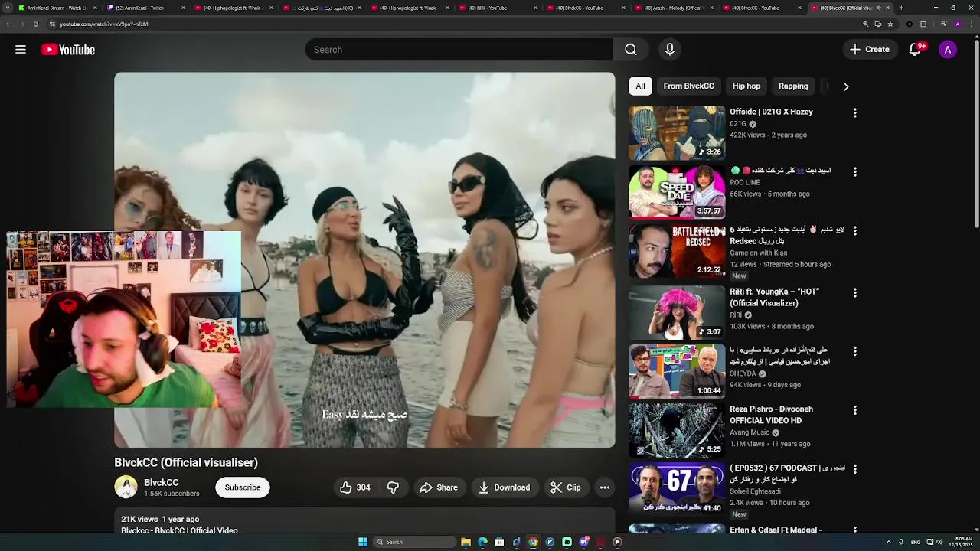Open the taskbar clock and date

point(960,542)
